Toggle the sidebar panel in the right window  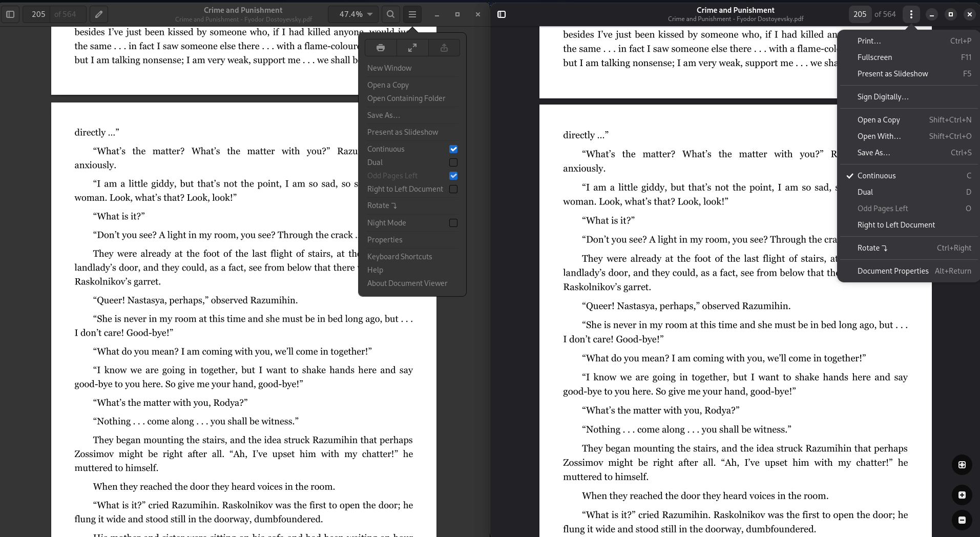[x=502, y=14]
